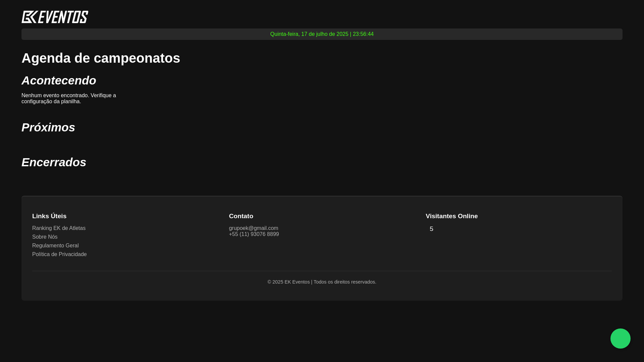Click the Visitantes Online heading
Screen dimensions: 644x362
pos(451,216)
